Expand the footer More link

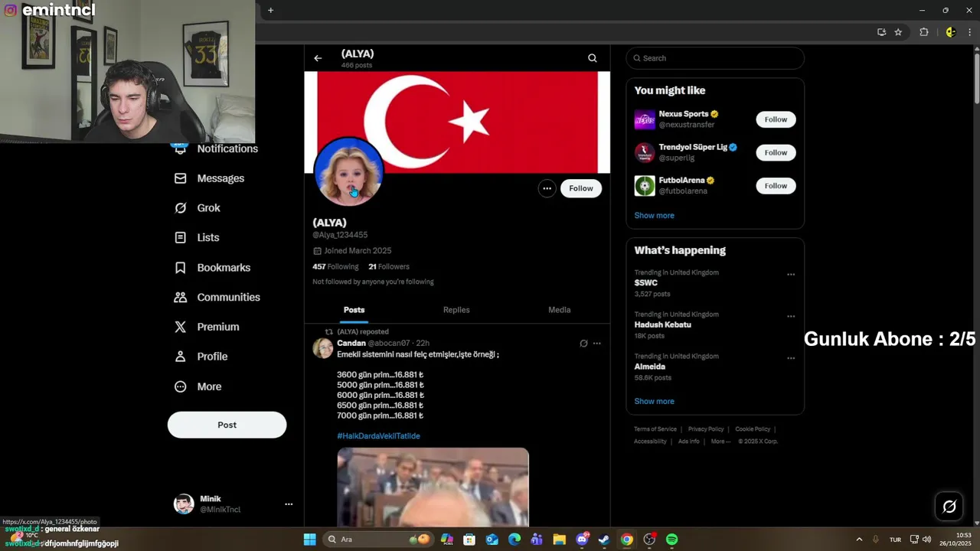(720, 442)
